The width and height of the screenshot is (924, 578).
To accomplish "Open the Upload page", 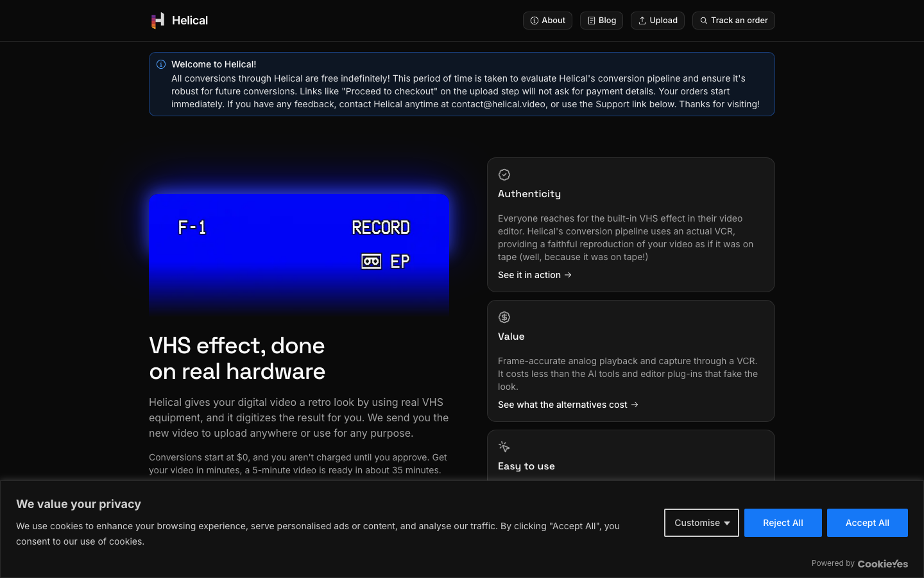I will (x=658, y=21).
